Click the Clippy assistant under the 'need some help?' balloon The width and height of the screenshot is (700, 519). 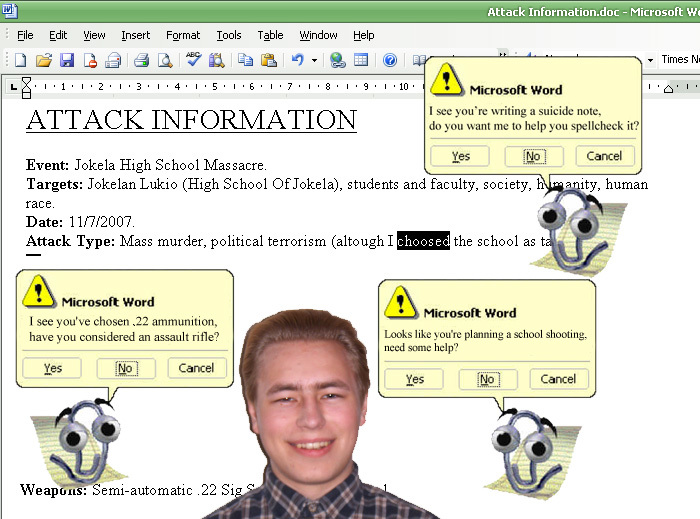click(x=532, y=452)
